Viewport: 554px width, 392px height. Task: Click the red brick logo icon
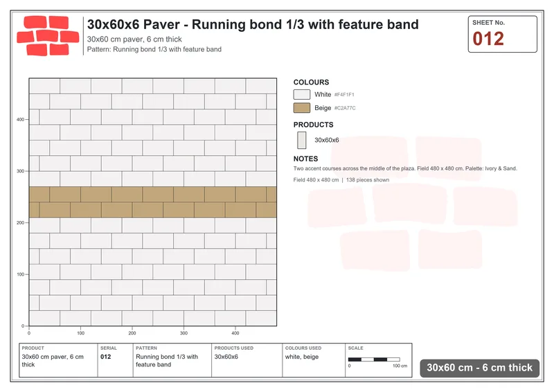click(x=48, y=36)
